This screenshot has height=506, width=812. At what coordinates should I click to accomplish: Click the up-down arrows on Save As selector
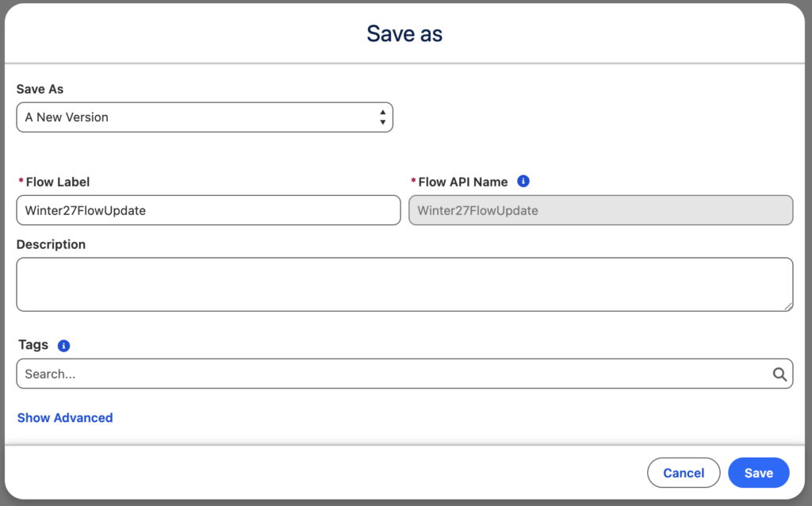point(382,117)
